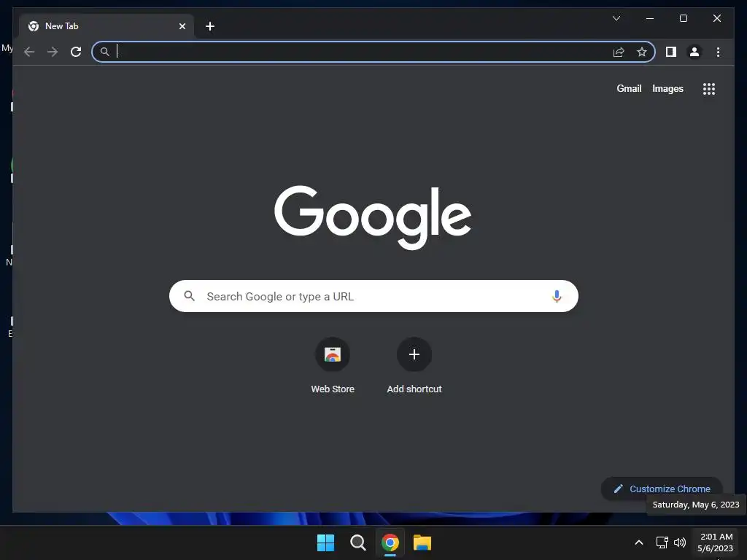Bookmark this tab with the star icon

pos(642,52)
